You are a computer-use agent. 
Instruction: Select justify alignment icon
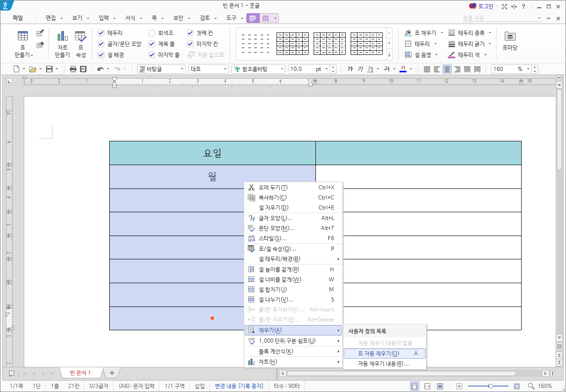pyautogui.click(x=427, y=69)
